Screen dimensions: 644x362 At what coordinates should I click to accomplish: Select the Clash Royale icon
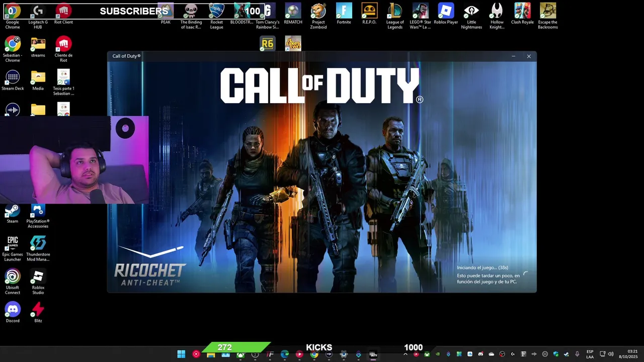point(522,14)
